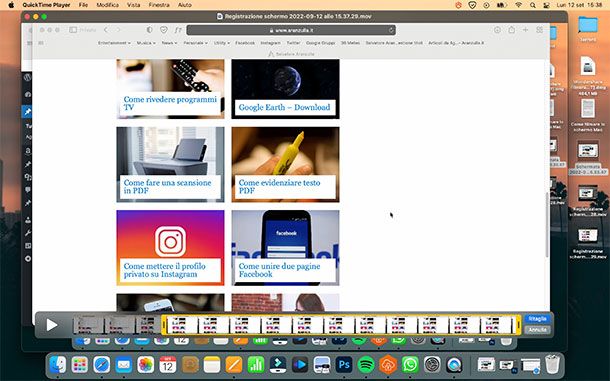The image size is (610, 381).
Task: Click the battery status icon
Action: 502,5
